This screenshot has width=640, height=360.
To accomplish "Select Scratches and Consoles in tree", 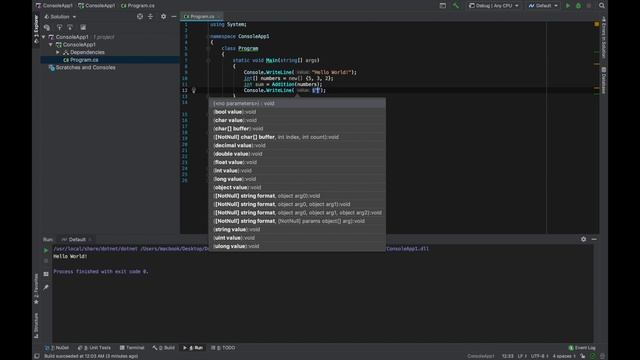I will pyautogui.click(x=85, y=67).
